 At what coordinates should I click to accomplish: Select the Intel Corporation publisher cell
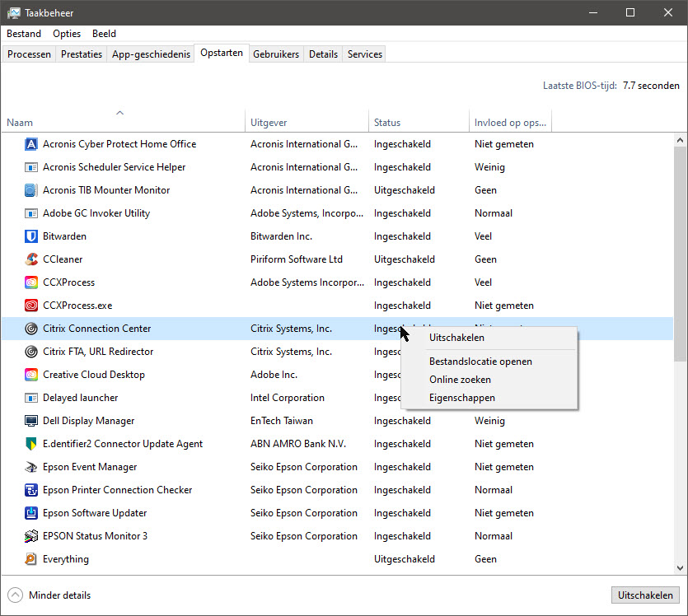288,398
